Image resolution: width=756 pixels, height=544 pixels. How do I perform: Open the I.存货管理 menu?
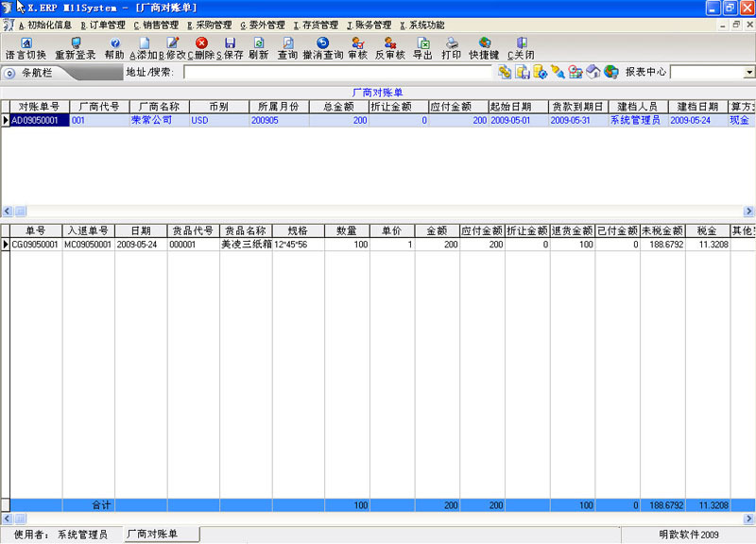pos(316,25)
